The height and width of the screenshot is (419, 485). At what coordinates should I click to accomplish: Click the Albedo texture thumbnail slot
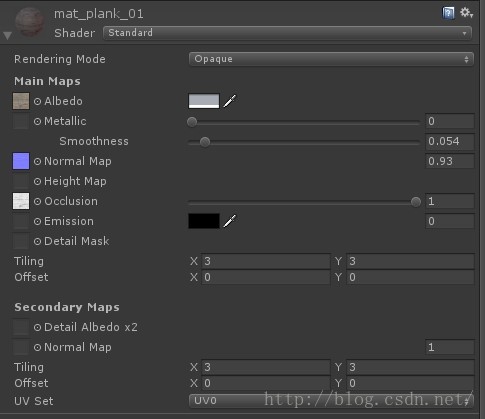pyautogui.click(x=21, y=101)
